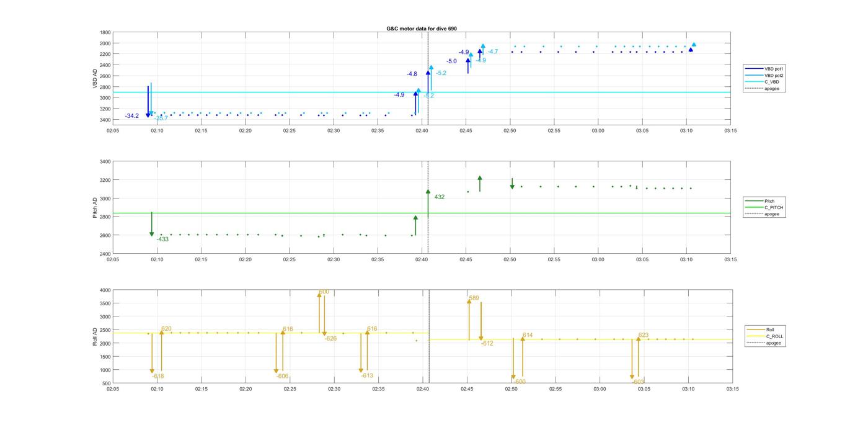Click the "-606" roll data label
This screenshot has width=868, height=430.
282,376
